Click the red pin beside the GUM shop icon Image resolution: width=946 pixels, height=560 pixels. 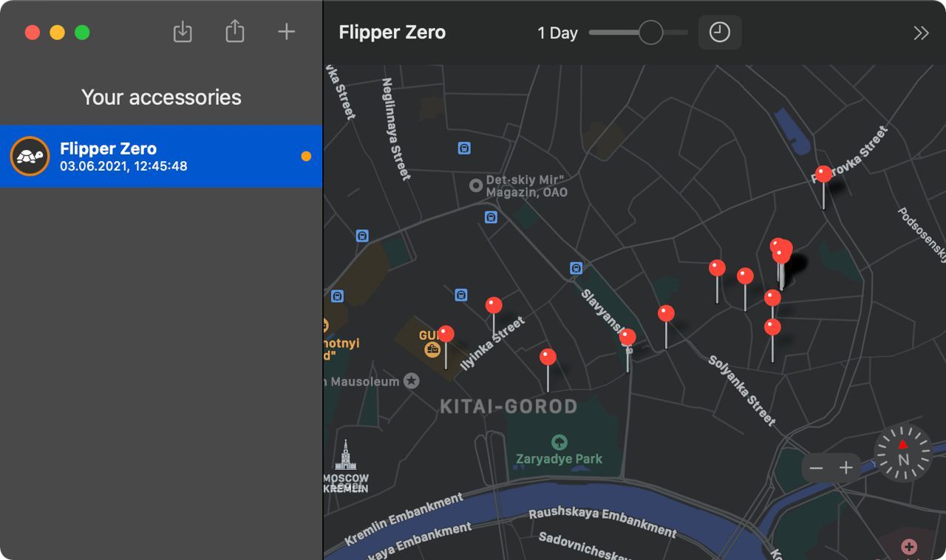446,334
